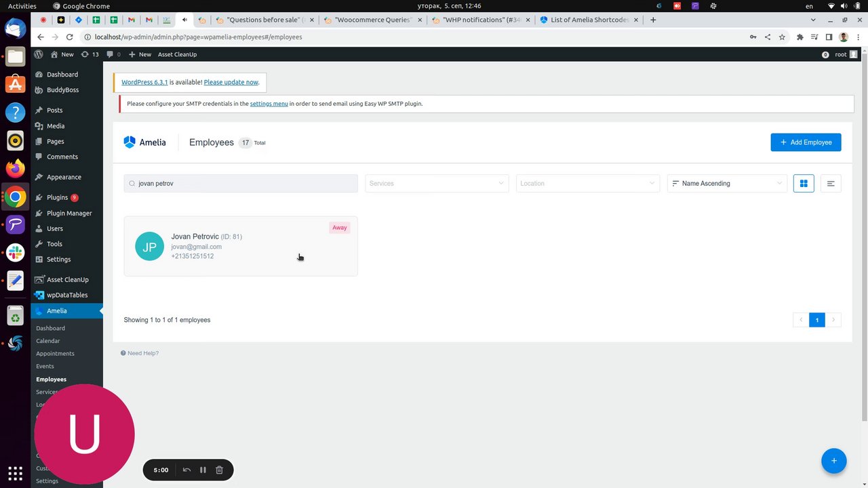The height and width of the screenshot is (488, 868).
Task: Click the WordPress logo in admin bar
Action: pyautogui.click(x=39, y=54)
